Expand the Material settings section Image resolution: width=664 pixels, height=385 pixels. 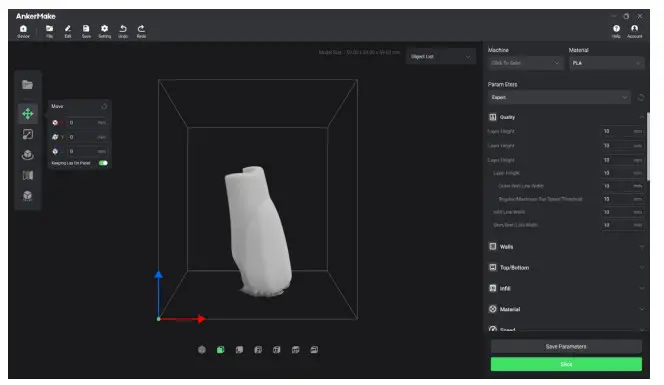(642, 309)
